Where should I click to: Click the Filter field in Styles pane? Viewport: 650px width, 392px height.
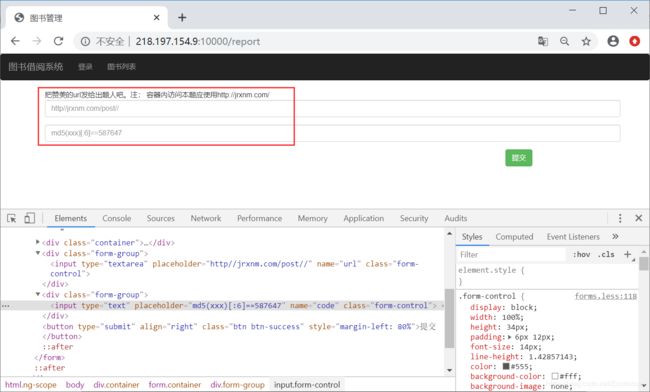point(511,255)
